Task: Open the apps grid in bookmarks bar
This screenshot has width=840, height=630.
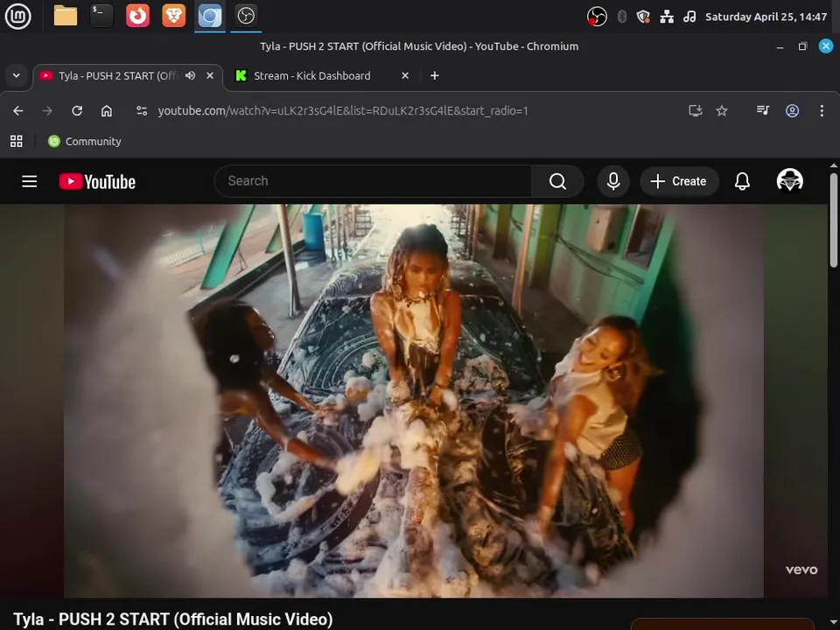Action: click(x=17, y=142)
